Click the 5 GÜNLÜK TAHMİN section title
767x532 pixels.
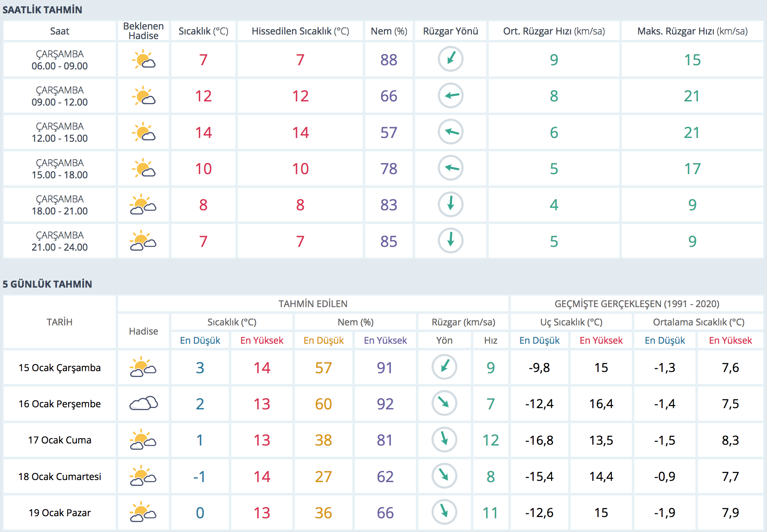47,284
